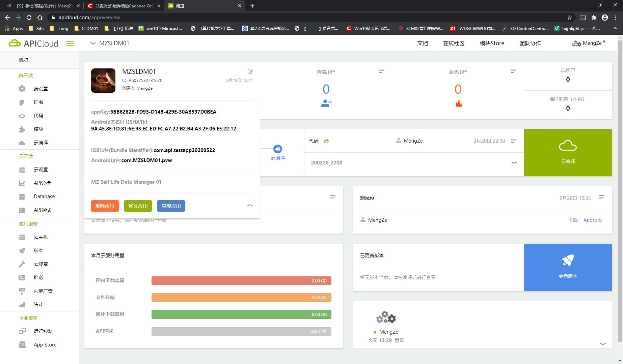
Task: Open Database in the left sidebar
Action: (44, 196)
